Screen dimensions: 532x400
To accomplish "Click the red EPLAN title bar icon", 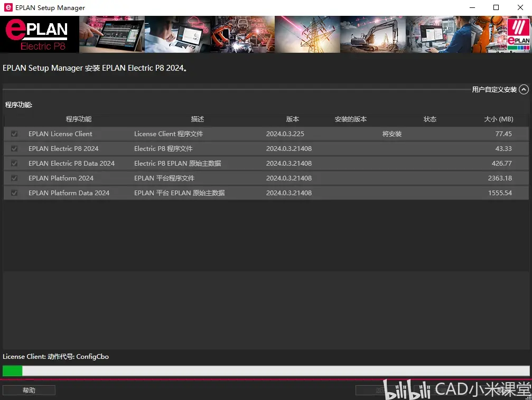I will [8, 7].
